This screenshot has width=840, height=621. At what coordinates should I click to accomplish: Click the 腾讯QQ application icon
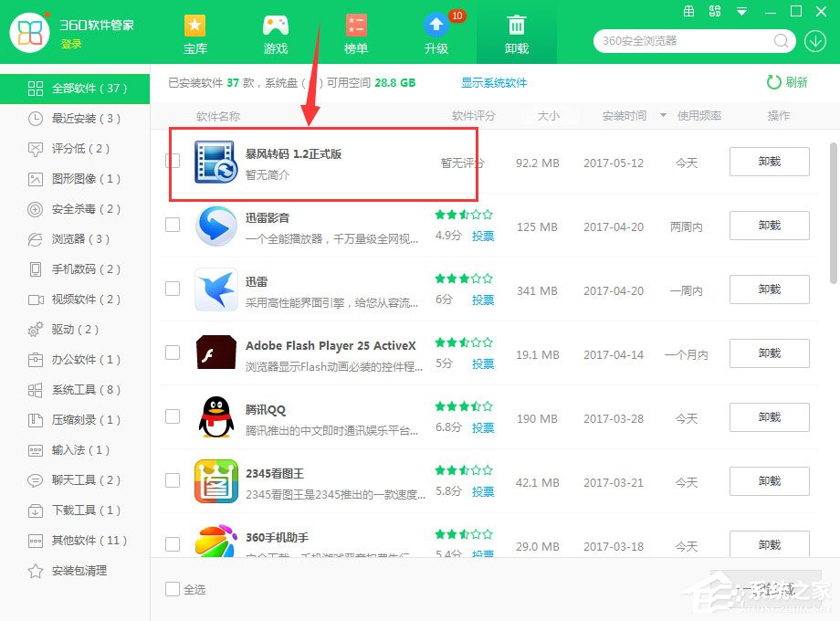coord(215,417)
